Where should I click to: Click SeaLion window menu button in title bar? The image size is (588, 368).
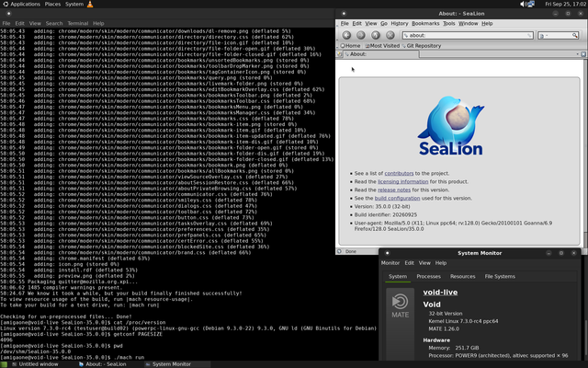[344, 14]
